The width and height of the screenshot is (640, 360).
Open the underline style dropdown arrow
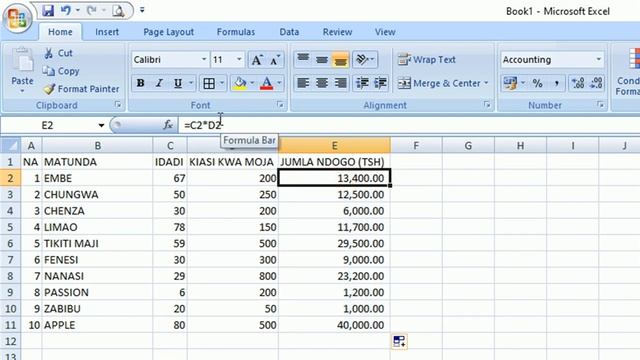pos(191,83)
